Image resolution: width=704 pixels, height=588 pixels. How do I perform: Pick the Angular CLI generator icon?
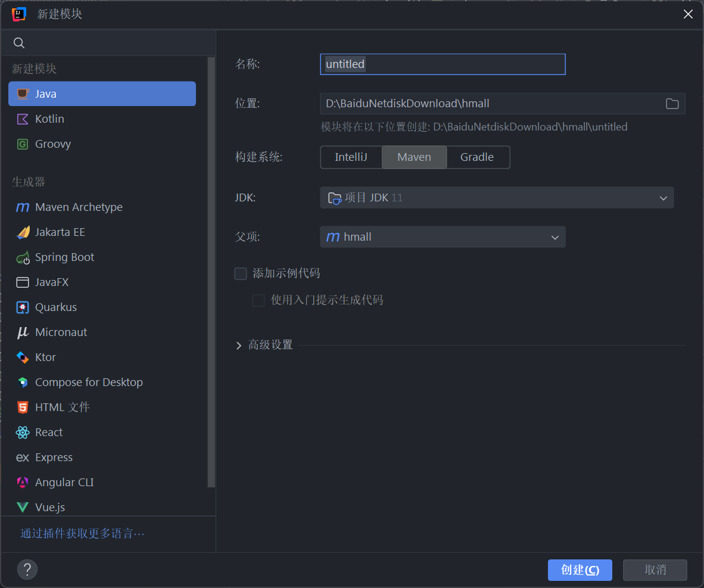23,483
